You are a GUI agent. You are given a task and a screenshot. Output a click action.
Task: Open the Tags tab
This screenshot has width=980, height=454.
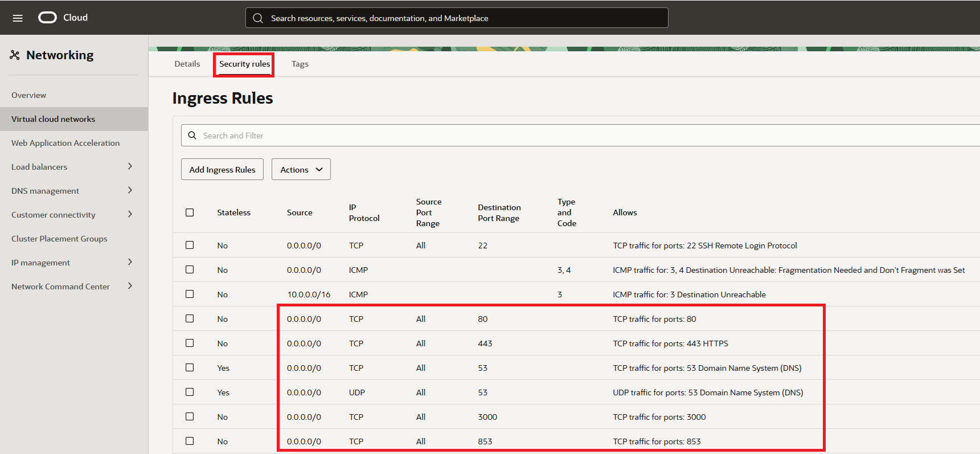tap(300, 64)
